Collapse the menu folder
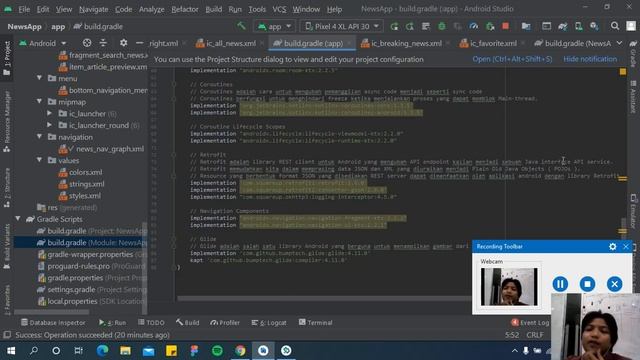The image size is (640, 360). tap(40, 78)
